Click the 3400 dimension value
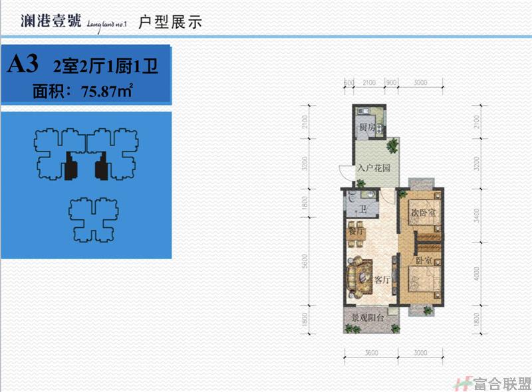The image size is (532, 392). tap(476, 215)
